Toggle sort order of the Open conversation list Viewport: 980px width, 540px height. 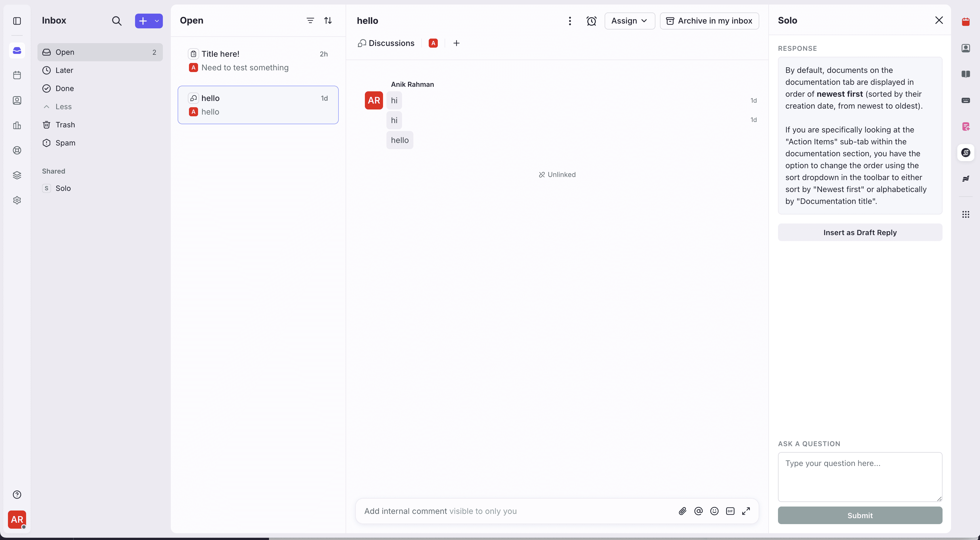tap(328, 20)
